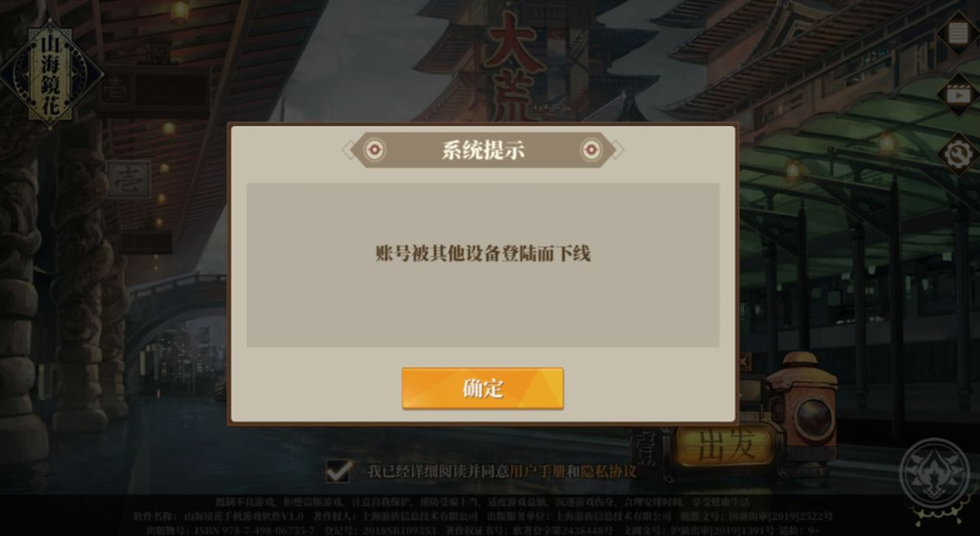Click the 出发 start button
Screen dimensions: 980x536
click(x=725, y=446)
